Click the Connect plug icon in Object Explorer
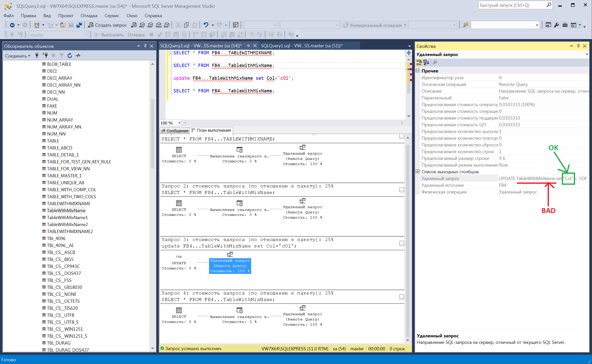The width and height of the screenshot is (592, 364). [37, 56]
